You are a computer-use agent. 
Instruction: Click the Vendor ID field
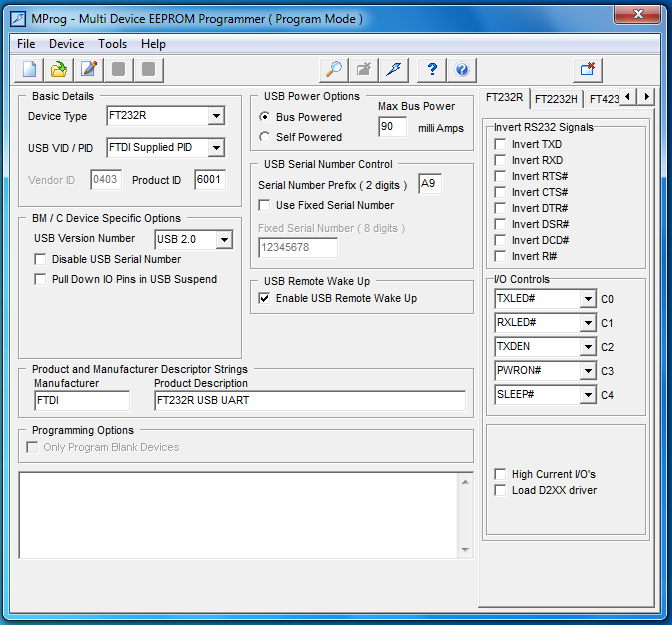[106, 179]
